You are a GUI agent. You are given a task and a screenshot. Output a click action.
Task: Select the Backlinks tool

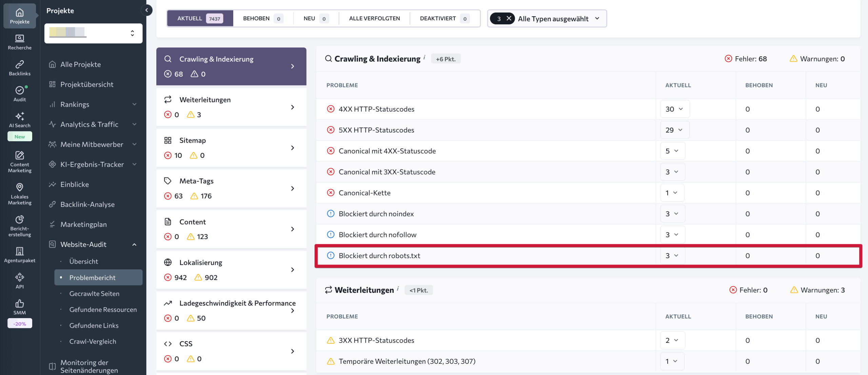pos(19,67)
